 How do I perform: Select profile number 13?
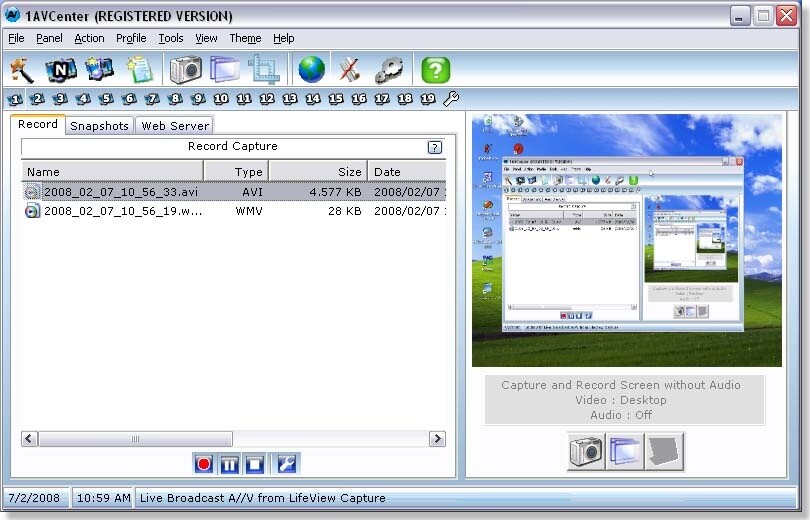pyautogui.click(x=290, y=99)
